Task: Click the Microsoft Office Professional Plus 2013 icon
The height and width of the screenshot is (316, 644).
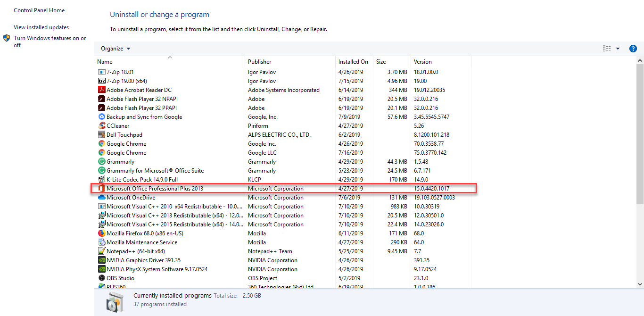Action: (x=102, y=189)
